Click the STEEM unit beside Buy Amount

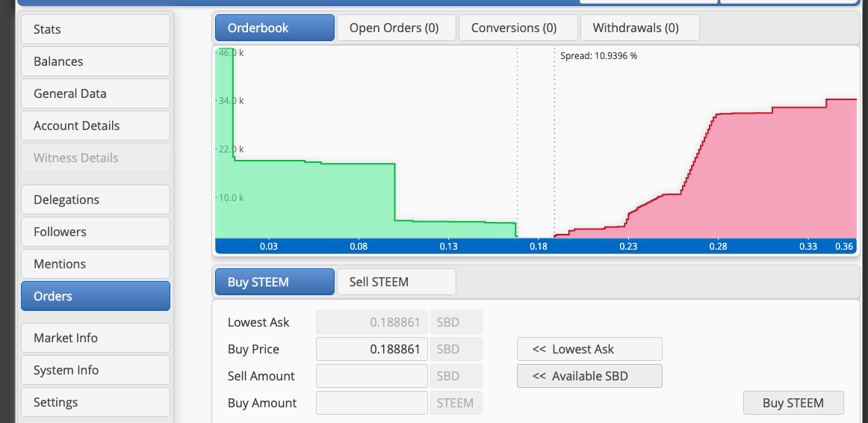(456, 403)
